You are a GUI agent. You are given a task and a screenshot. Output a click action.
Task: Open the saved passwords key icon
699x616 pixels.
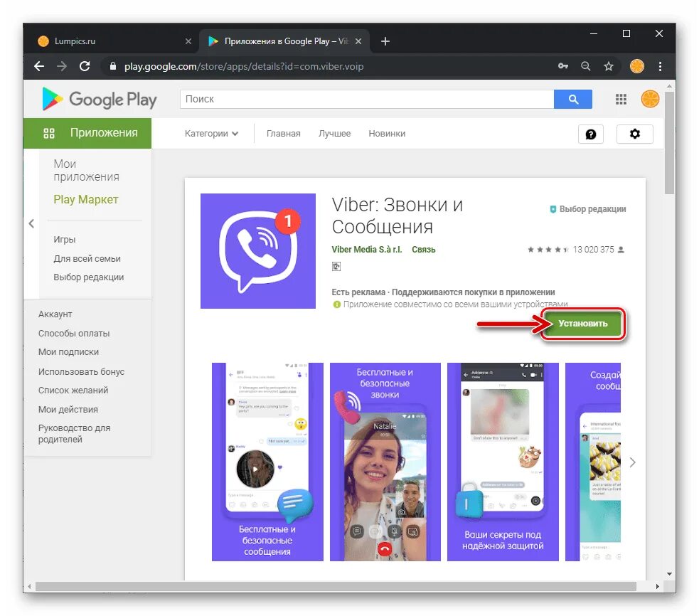pos(563,66)
